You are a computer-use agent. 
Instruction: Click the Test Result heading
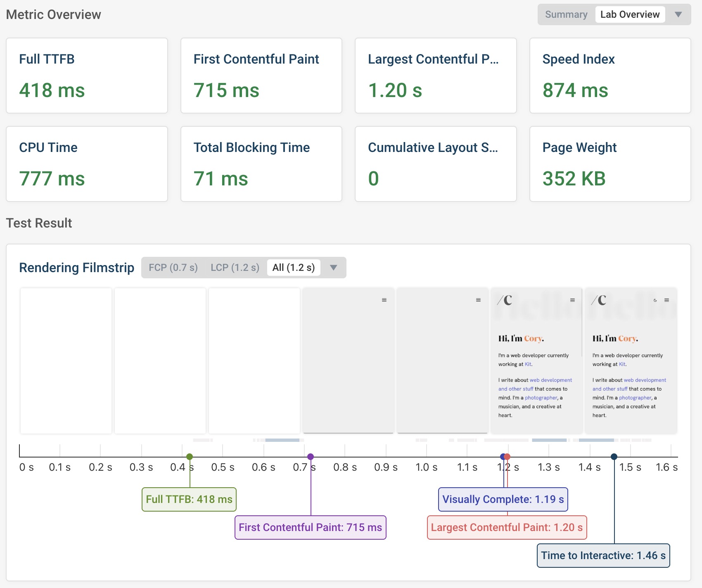coord(39,223)
